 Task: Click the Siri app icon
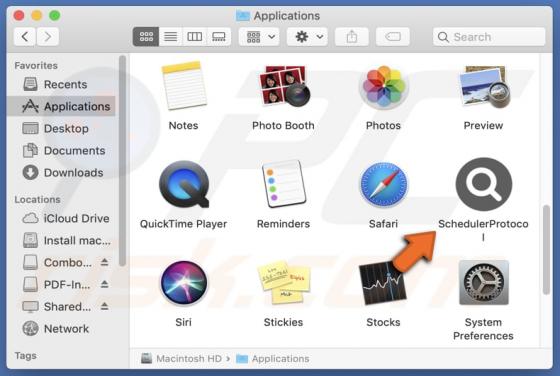184,282
